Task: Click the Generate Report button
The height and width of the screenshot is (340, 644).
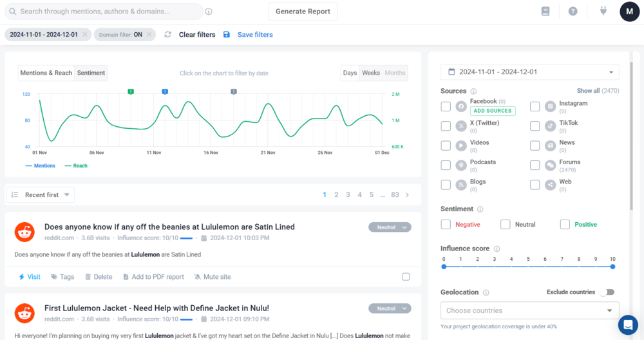Action: tap(303, 12)
